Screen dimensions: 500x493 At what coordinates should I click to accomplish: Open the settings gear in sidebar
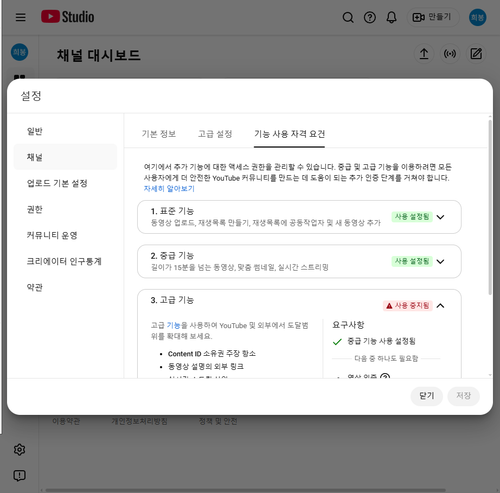pos(19,450)
